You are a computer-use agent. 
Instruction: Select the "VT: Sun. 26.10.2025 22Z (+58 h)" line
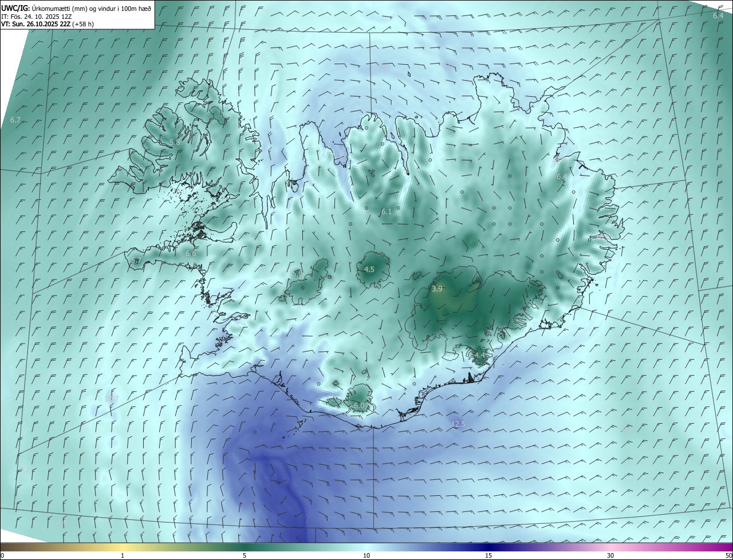click(48, 24)
